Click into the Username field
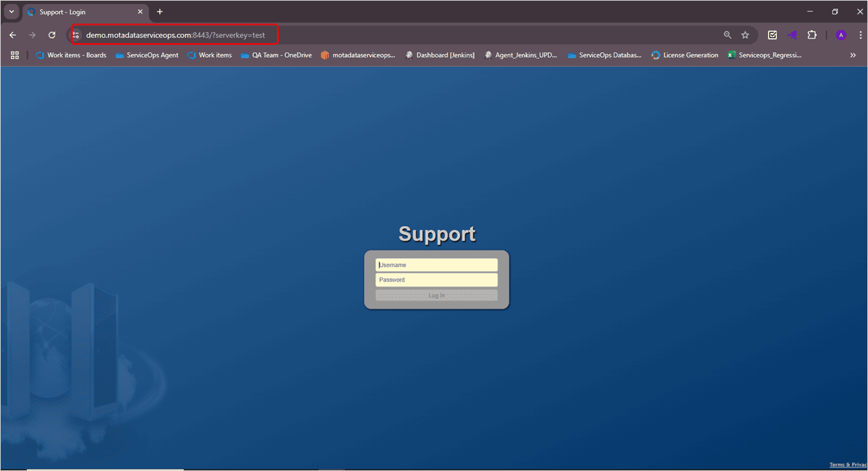Image resolution: width=868 pixels, height=471 pixels. click(x=436, y=265)
